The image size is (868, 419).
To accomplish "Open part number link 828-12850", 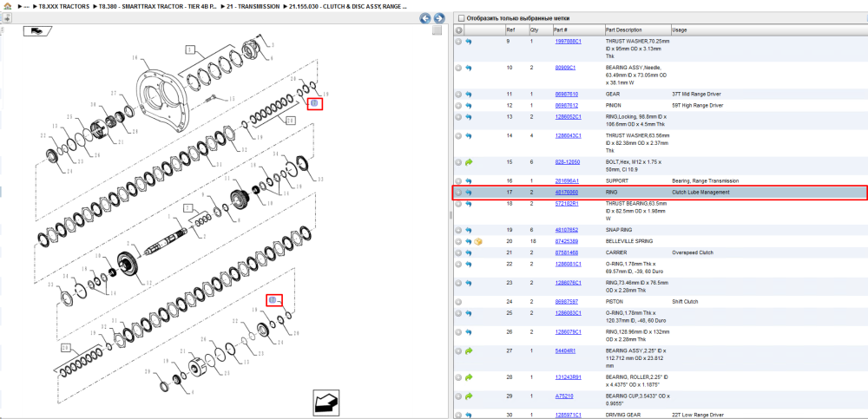I will [568, 162].
